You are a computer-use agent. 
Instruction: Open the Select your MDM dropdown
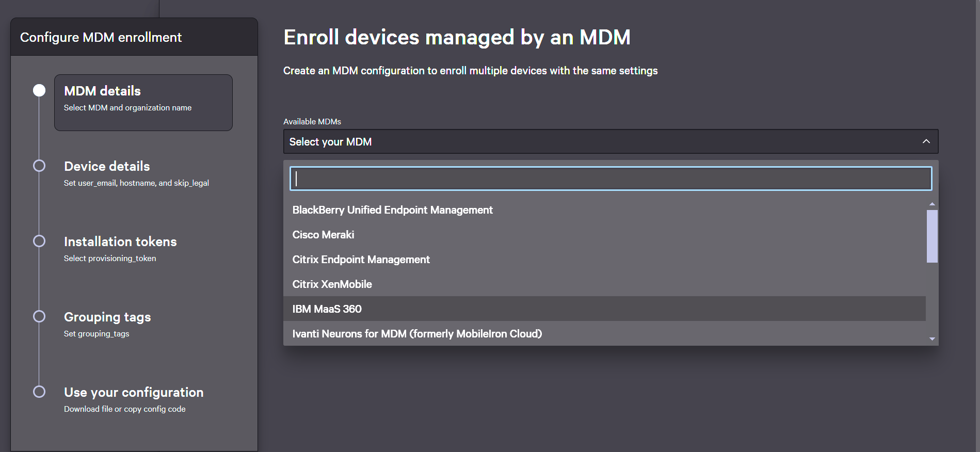(x=611, y=141)
